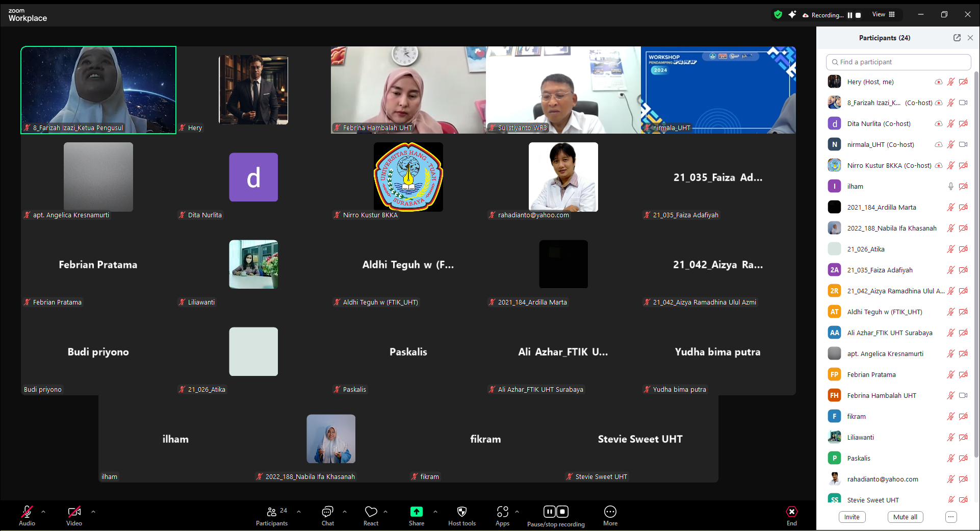980x531 pixels.
Task: Click the More options icon in toolbar
Action: (x=610, y=512)
